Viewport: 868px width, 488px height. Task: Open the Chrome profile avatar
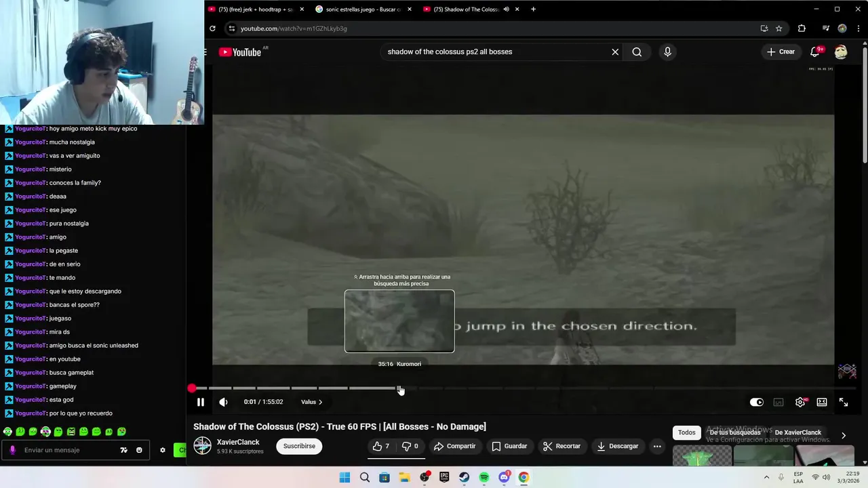click(842, 28)
